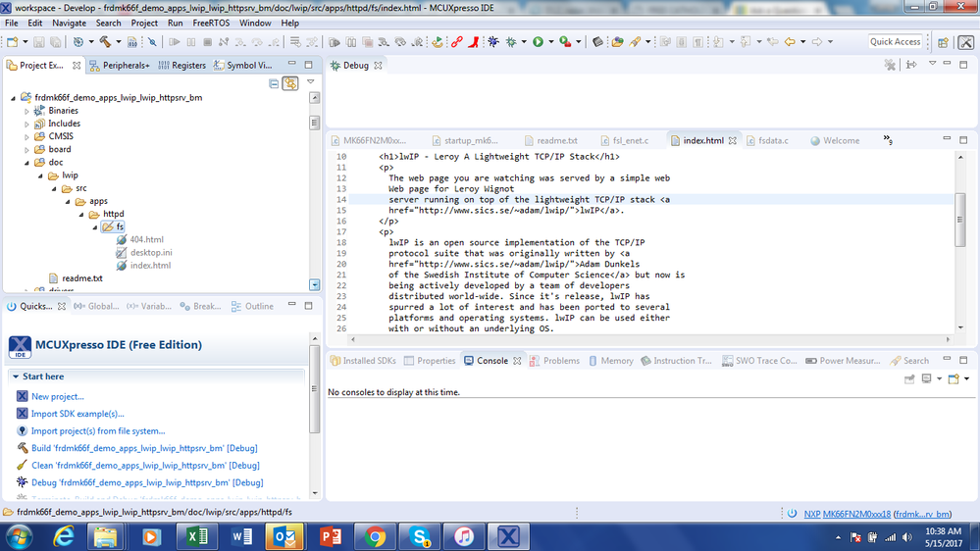Click the red boot toolbar icon
980x551 pixels.
[474, 42]
